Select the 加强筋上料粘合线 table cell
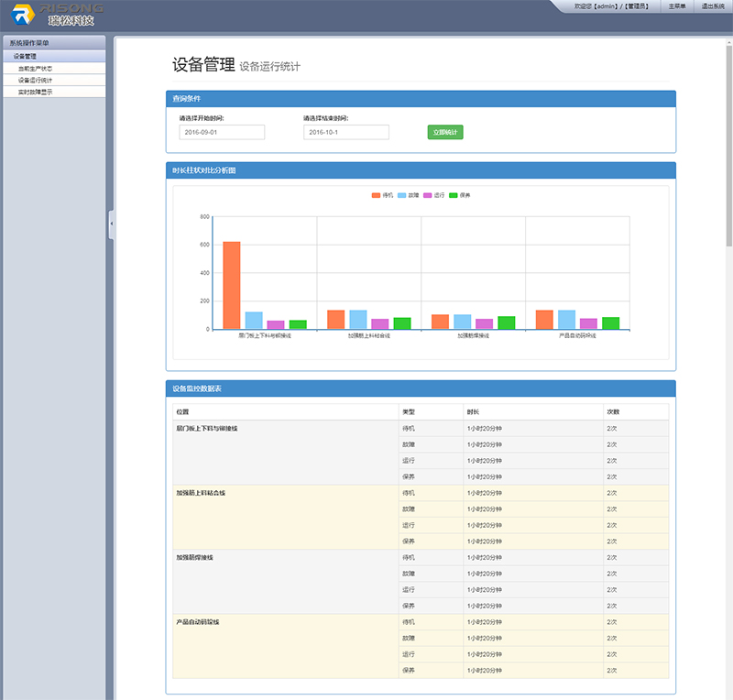Viewport: 733px width, 700px height. [286, 517]
